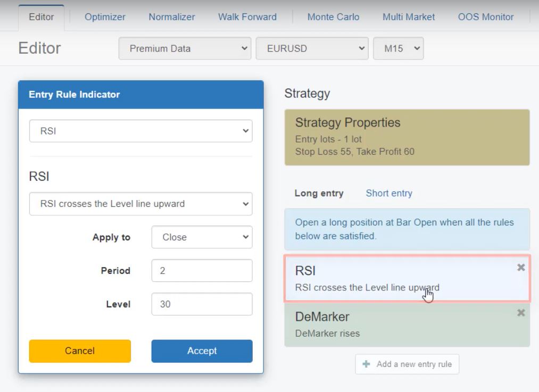The image size is (539, 392).
Task: Open the Monte Carlo tab
Action: (x=333, y=17)
